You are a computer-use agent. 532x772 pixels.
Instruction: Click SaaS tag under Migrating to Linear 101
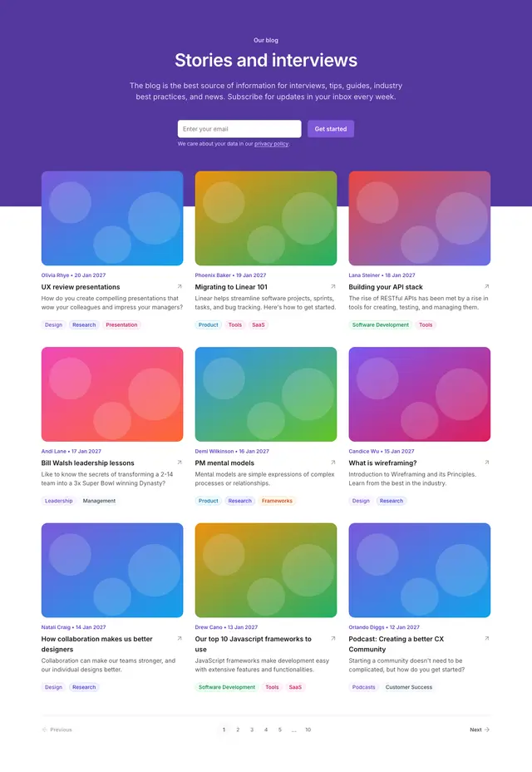coord(259,325)
